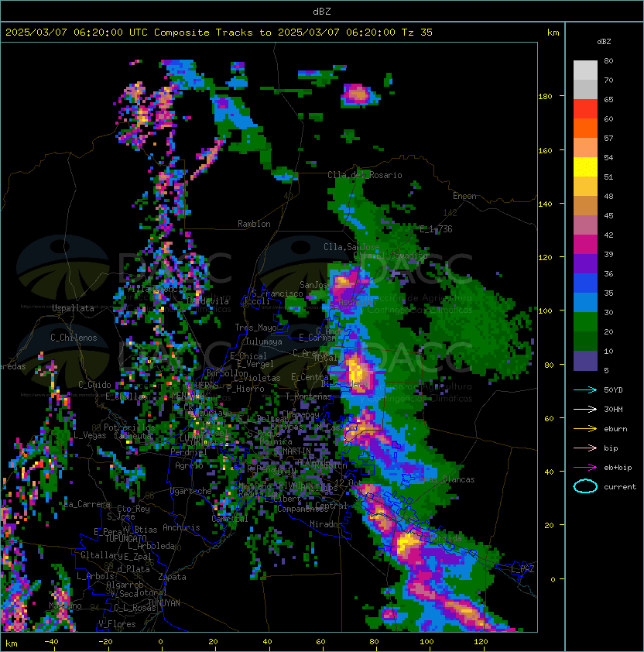
Task: Click the 'Encon' place label
Action: tap(464, 196)
